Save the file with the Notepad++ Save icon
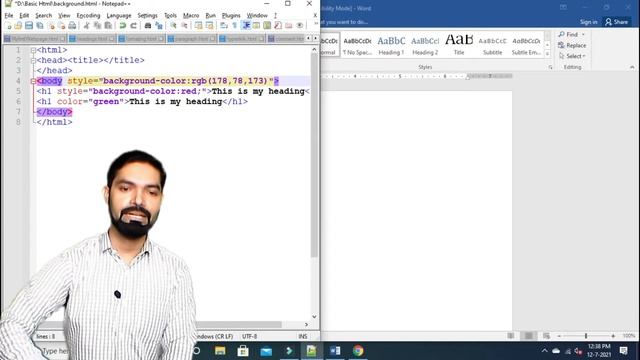Image resolution: width=640 pixels, height=360 pixels. coord(29,26)
